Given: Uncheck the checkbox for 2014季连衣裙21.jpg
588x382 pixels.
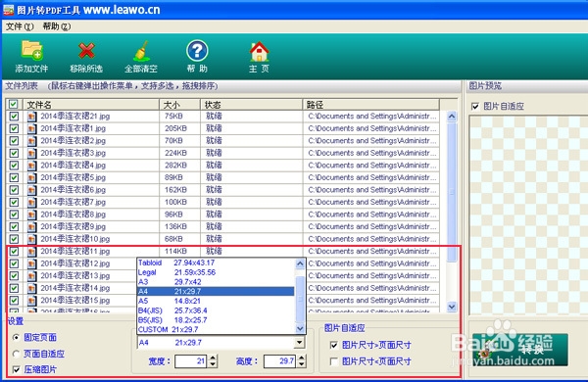Looking at the screenshot, I should coord(14,117).
